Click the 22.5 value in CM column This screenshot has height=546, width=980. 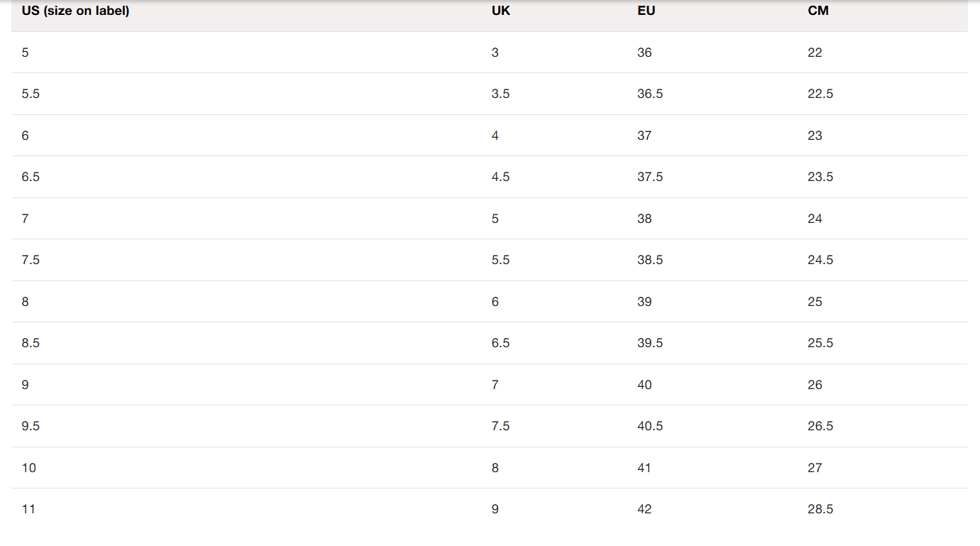[820, 94]
